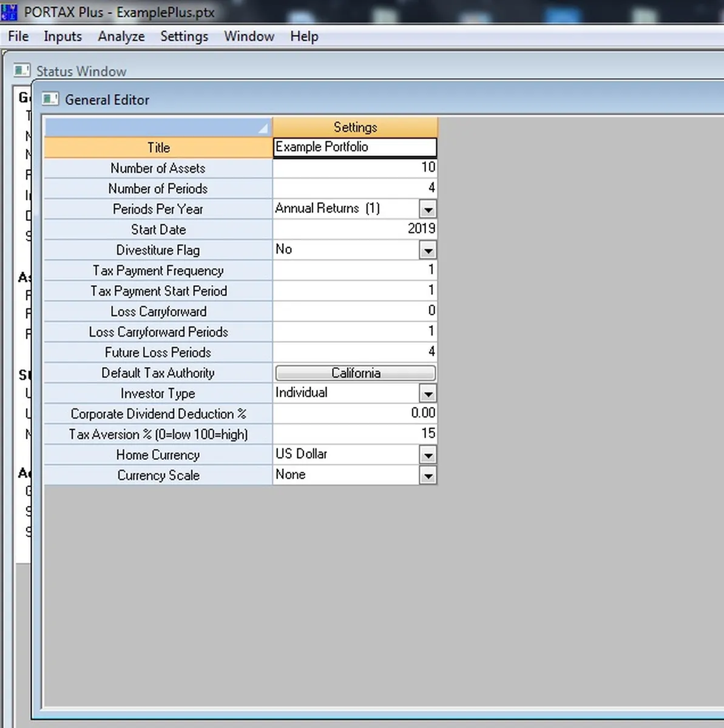The width and height of the screenshot is (724, 728).
Task: Click the Start Date row label
Action: click(158, 229)
